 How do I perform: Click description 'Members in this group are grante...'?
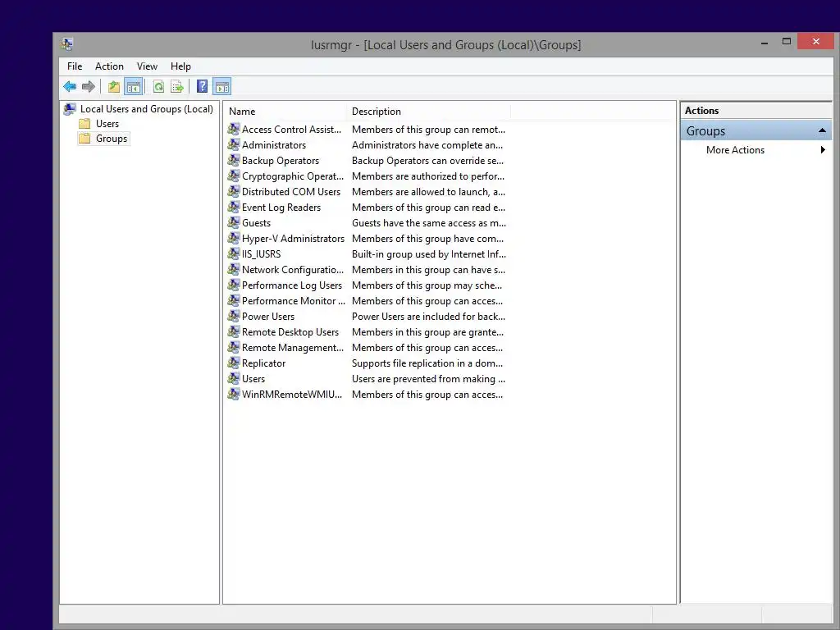(427, 332)
